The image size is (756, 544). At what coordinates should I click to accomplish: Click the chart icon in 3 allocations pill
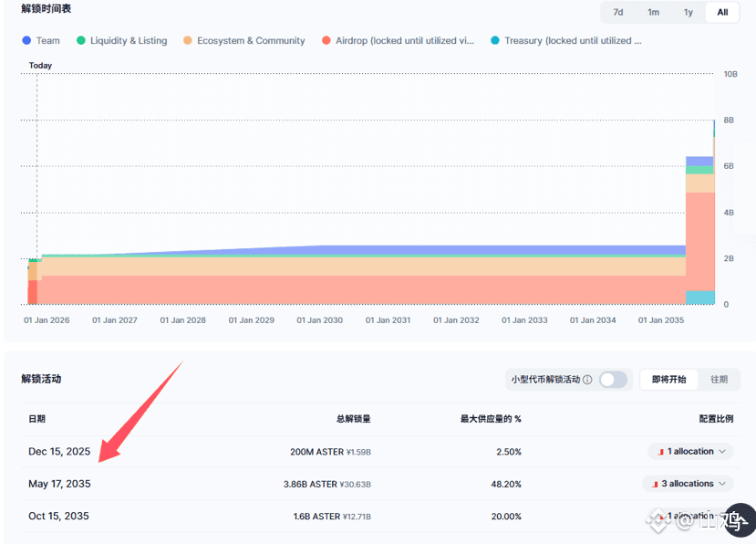click(x=655, y=484)
